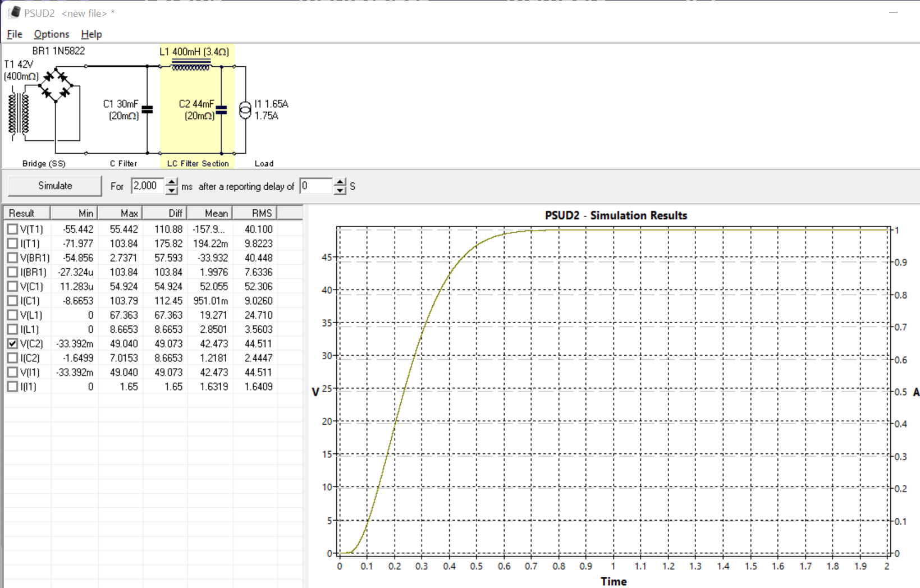
Task: Select the Bridge (SS) section label
Action: coord(44,163)
